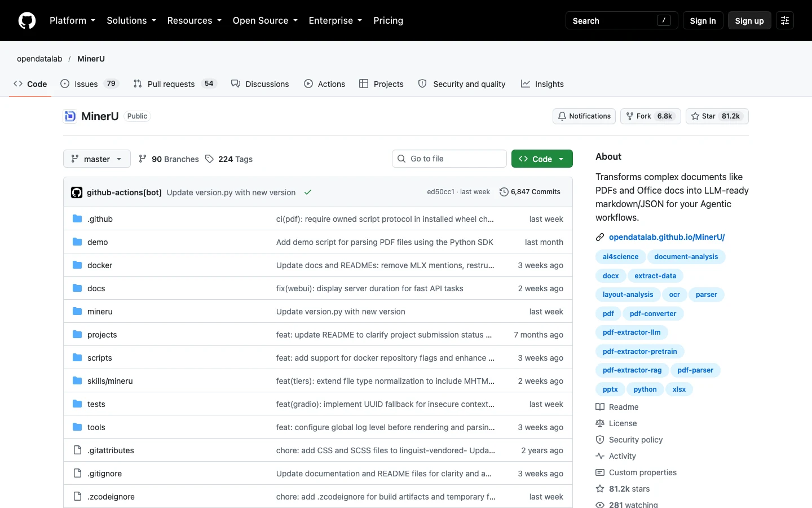Switch to the Pull requests tab
Image resolution: width=812 pixels, height=508 pixels.
coord(175,84)
